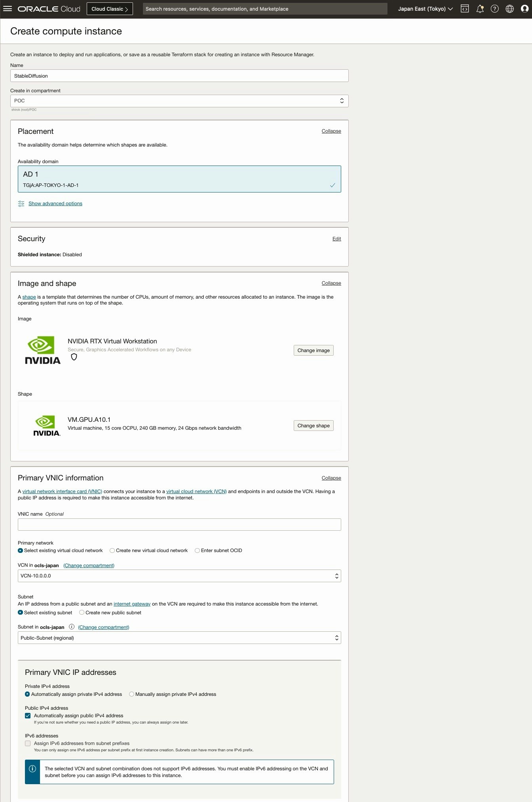Viewport: 532px width, 802px height.
Task: Click the VM.GPU.A10.1 shape name
Action: (89, 420)
